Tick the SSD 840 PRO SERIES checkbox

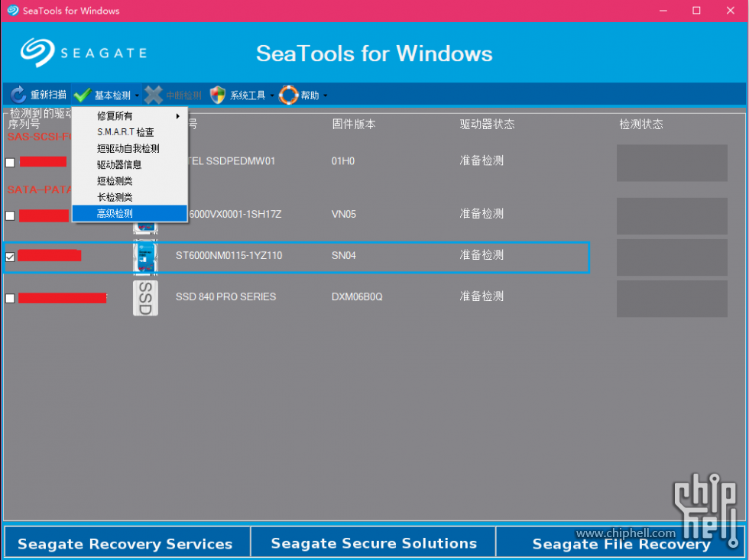click(x=10, y=299)
